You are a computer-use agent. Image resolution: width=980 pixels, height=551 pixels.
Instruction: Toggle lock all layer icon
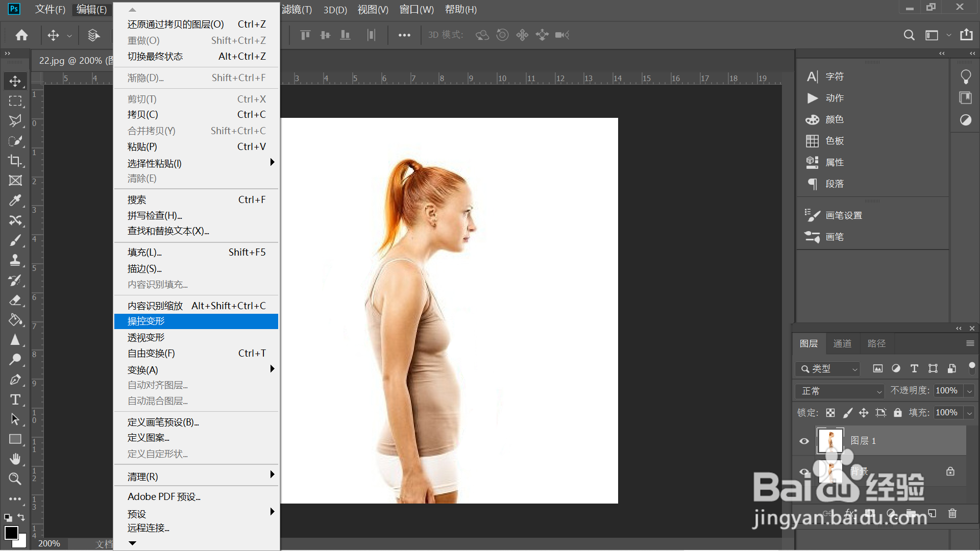[x=897, y=413]
